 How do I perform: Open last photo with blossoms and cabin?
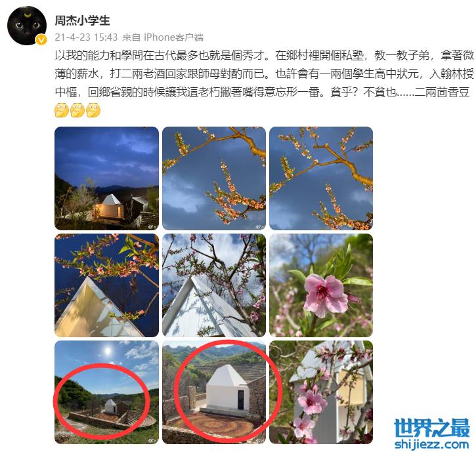tap(321, 392)
